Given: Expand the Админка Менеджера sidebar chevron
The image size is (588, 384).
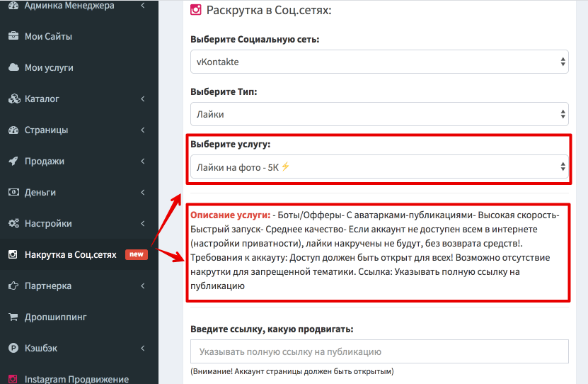Looking at the screenshot, I should 143,6.
